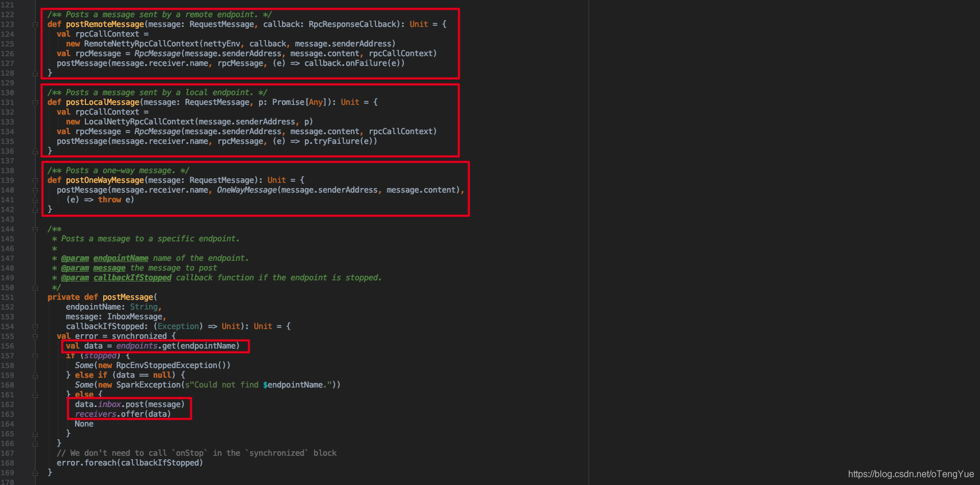Collapse postOneWayMessage via the line 139 fold marker

pyautogui.click(x=35, y=181)
